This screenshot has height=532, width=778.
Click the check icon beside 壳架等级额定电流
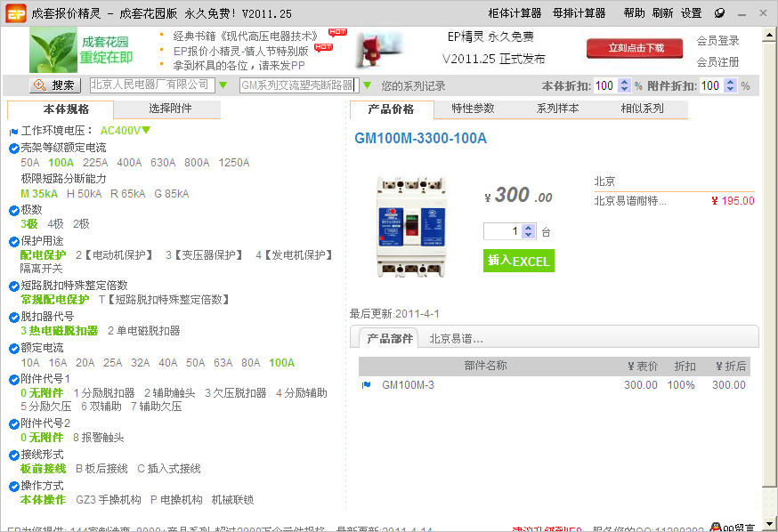(x=14, y=148)
